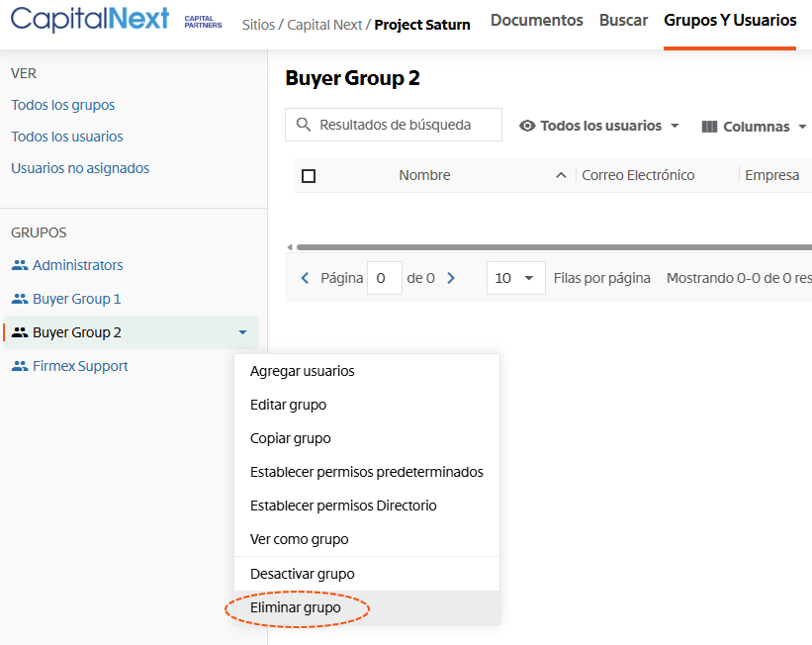Image resolution: width=812 pixels, height=645 pixels.
Task: Click the search magnifier icon
Action: tap(304, 125)
